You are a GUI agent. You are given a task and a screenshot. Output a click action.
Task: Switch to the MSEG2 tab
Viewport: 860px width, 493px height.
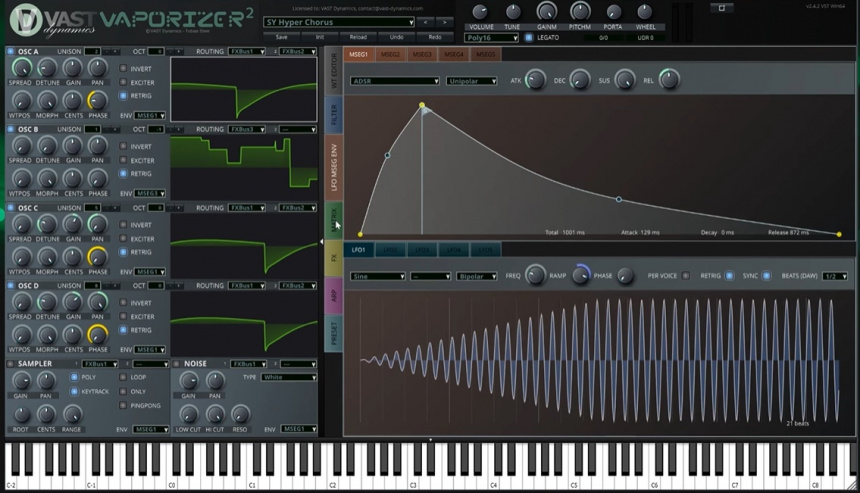click(391, 54)
